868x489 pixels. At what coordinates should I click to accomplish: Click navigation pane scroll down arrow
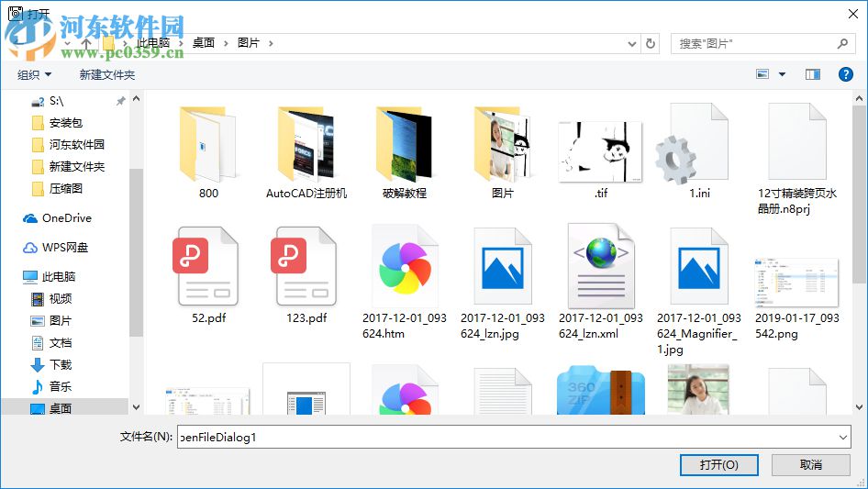pos(136,407)
